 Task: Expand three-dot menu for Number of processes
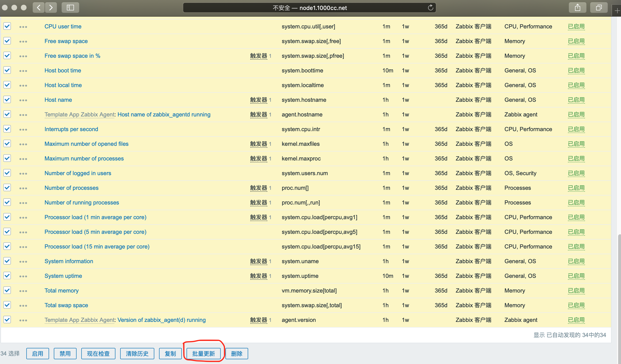tap(23, 188)
